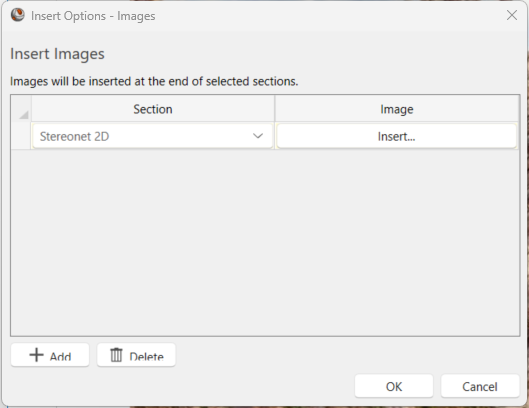Click the Section column header
The width and height of the screenshot is (529, 408).
coord(153,109)
